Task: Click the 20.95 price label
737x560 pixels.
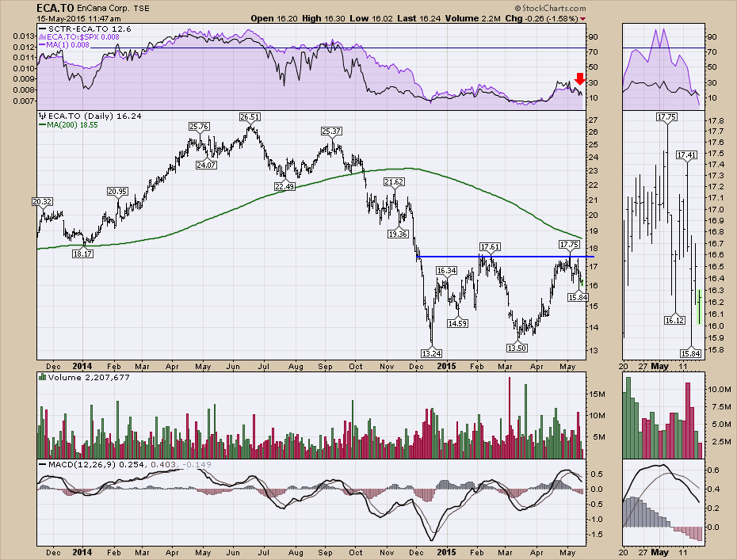Action: tap(117, 191)
